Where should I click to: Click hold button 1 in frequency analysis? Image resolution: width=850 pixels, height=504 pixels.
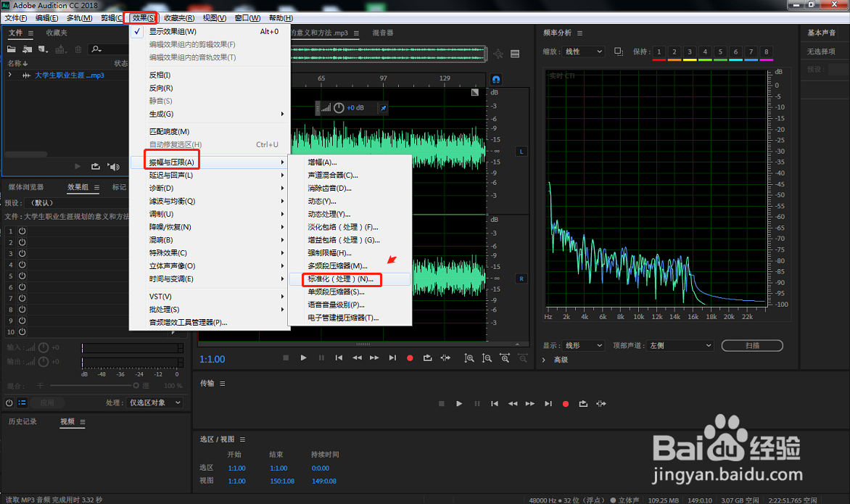[659, 52]
